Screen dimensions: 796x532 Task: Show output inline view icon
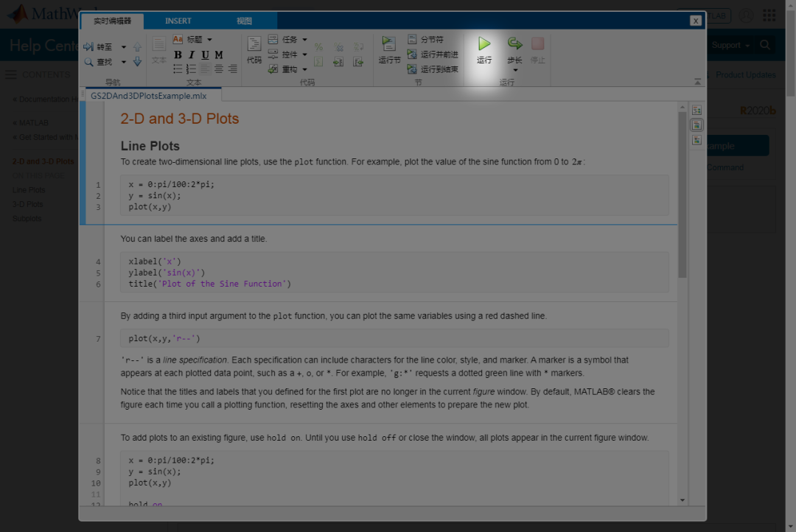[697, 125]
